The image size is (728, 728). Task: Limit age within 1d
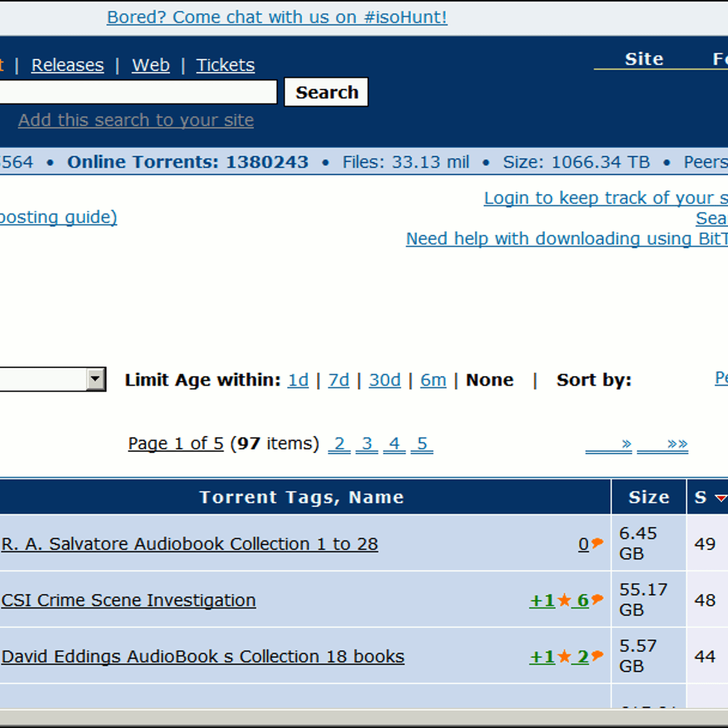pyautogui.click(x=298, y=380)
